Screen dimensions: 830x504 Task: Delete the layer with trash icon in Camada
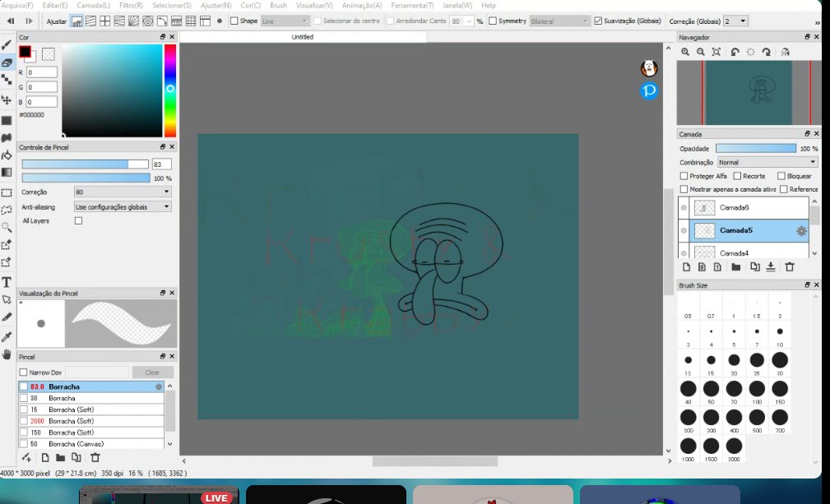coord(790,267)
